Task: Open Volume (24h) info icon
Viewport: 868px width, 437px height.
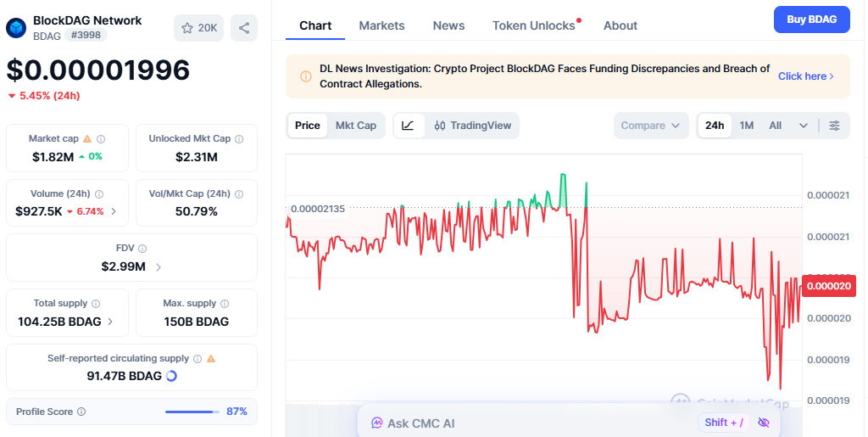Action: (x=99, y=193)
